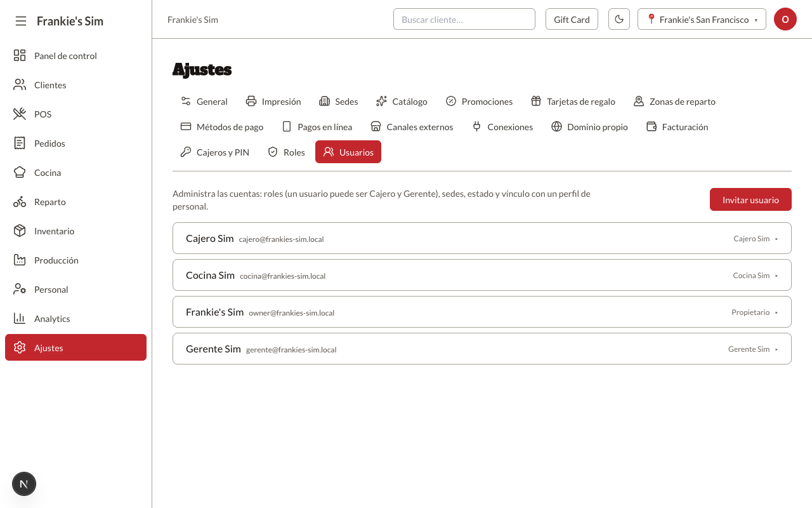Open Personal staff section
812x508 pixels.
click(76, 290)
